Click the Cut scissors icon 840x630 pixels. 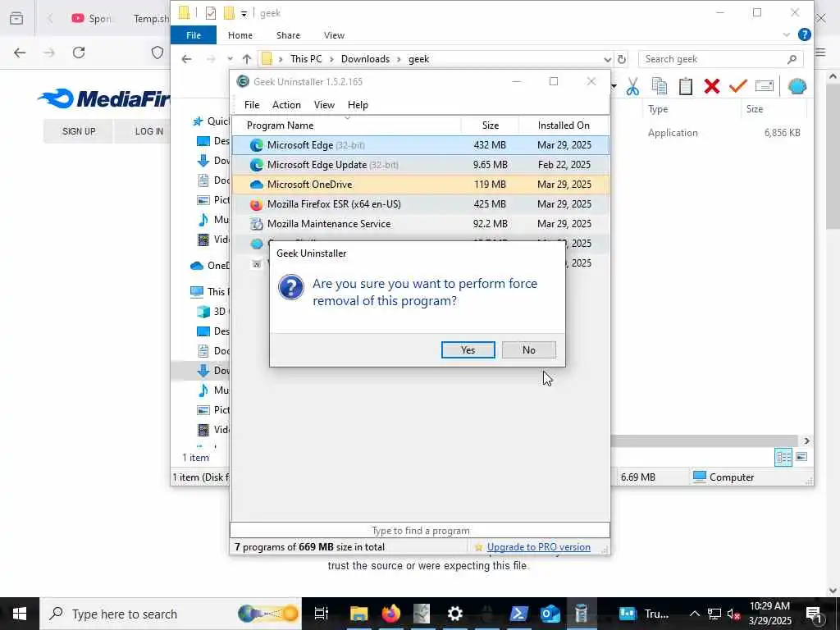pos(632,86)
